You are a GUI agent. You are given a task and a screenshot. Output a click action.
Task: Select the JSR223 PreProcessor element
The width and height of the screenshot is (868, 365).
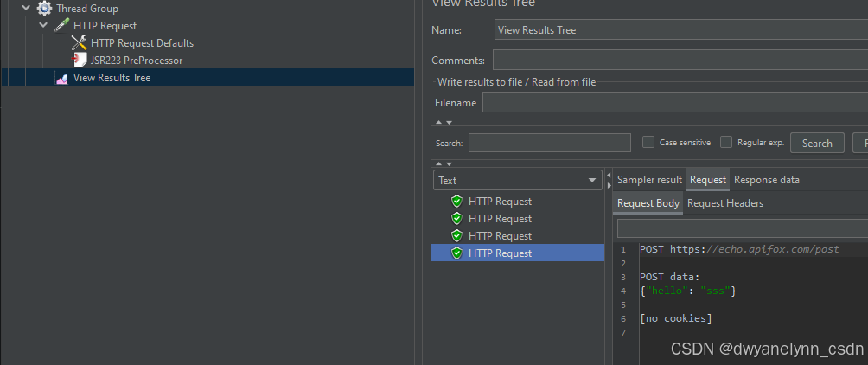pyautogui.click(x=137, y=60)
